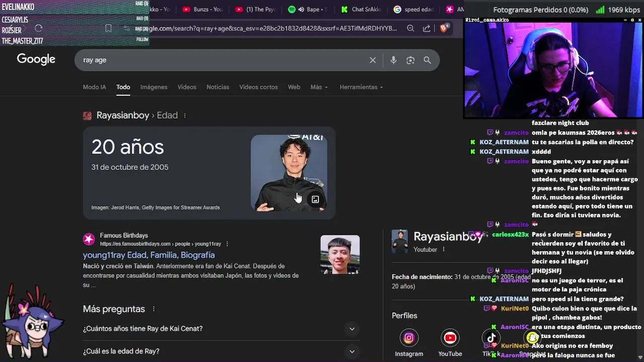Viewport: 644px width, 362px height.
Task: Open Snapchat profile icon
Action: tap(532, 338)
